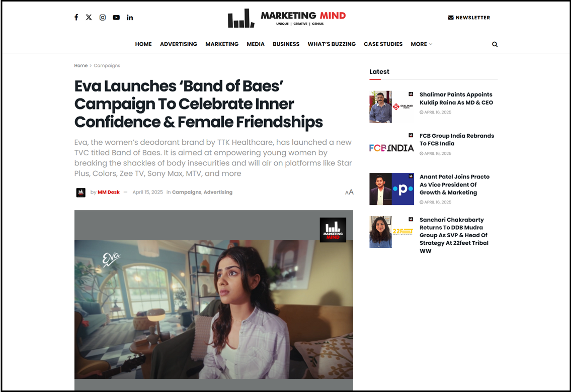Click the Campaigns breadcrumb link
The image size is (571, 392).
coord(107,65)
